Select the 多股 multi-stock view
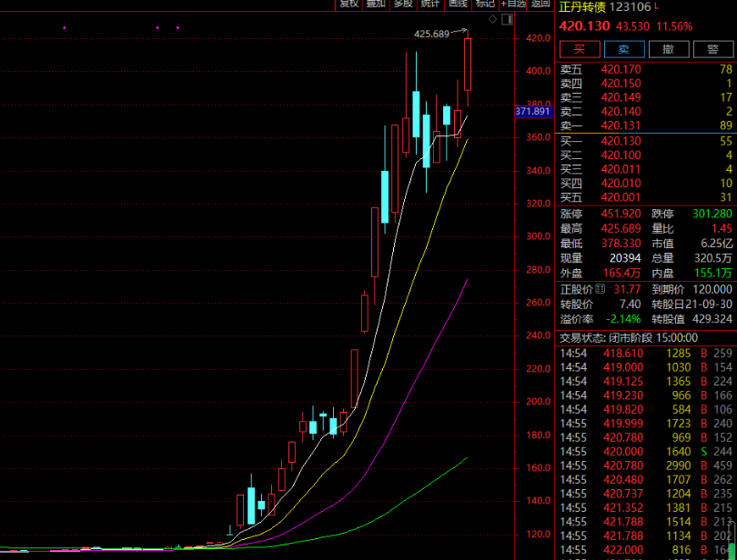Screen dimensions: 737x560 pyautogui.click(x=402, y=4)
